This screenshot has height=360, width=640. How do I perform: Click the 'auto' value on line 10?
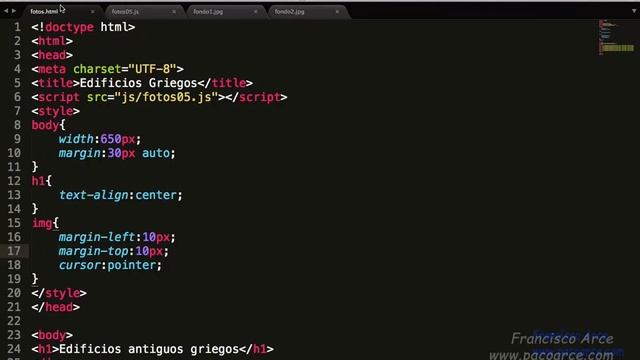pos(156,153)
